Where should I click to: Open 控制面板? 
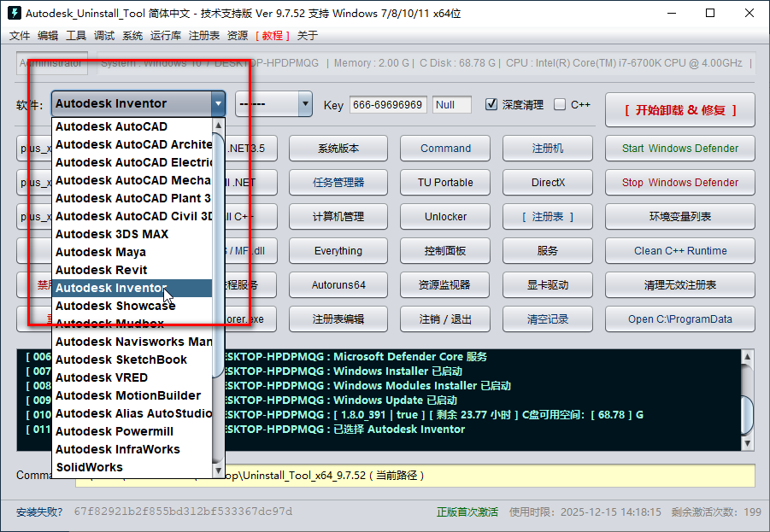[x=445, y=251]
